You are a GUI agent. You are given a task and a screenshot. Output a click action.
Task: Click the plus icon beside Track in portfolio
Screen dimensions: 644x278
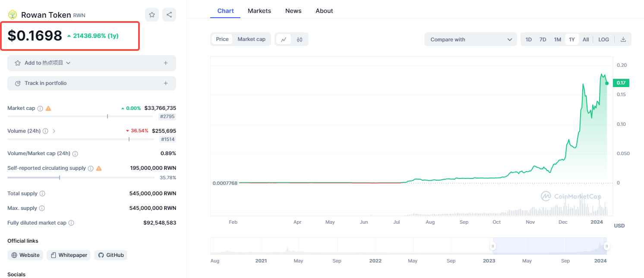click(166, 83)
